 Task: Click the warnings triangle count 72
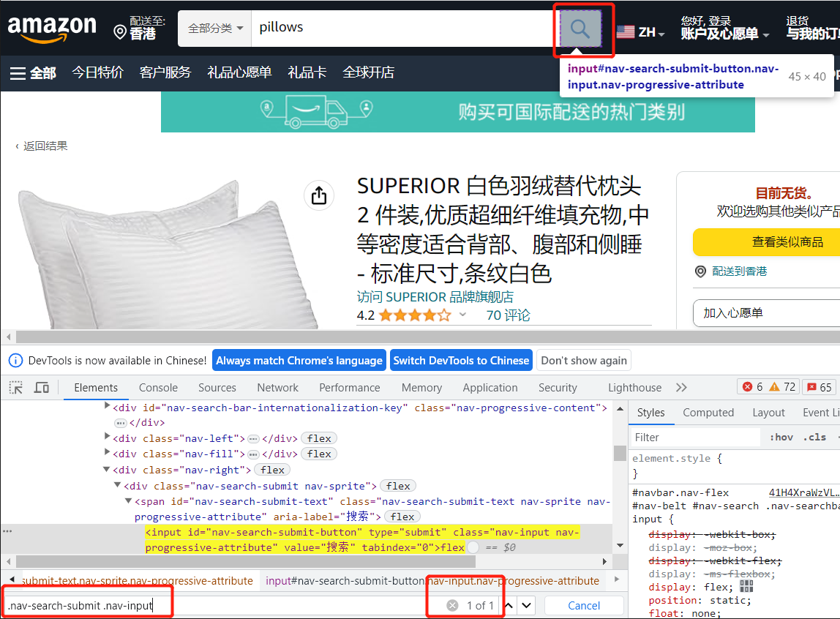click(782, 386)
